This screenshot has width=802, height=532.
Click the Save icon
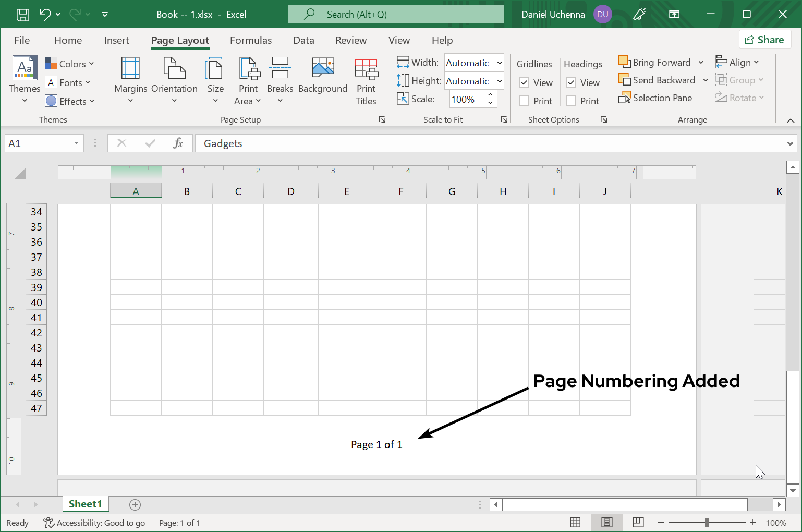[x=22, y=14]
